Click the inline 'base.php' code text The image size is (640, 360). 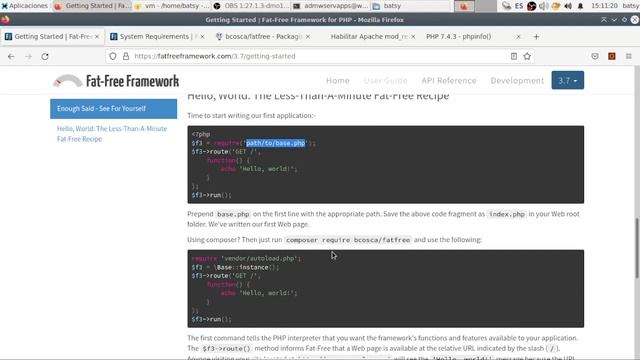[233, 214]
